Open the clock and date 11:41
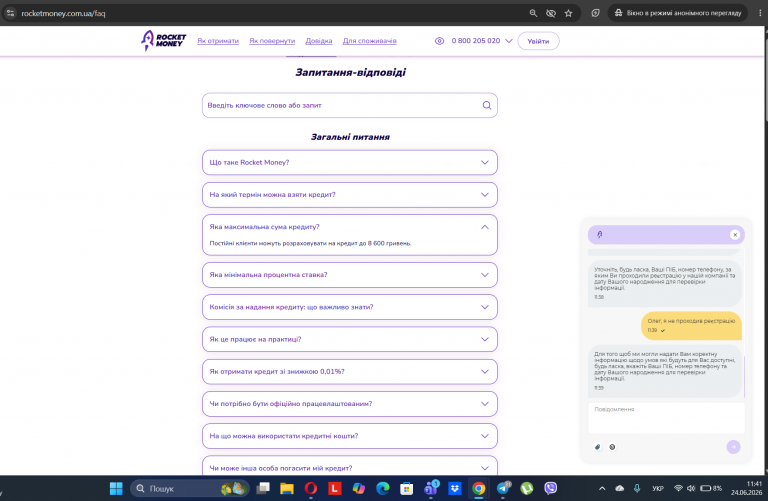768x501 pixels. click(747, 488)
